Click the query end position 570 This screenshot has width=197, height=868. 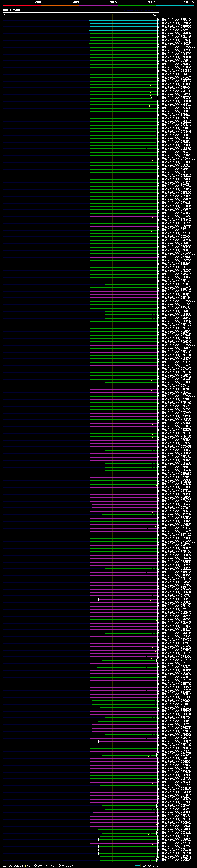coord(155,15)
